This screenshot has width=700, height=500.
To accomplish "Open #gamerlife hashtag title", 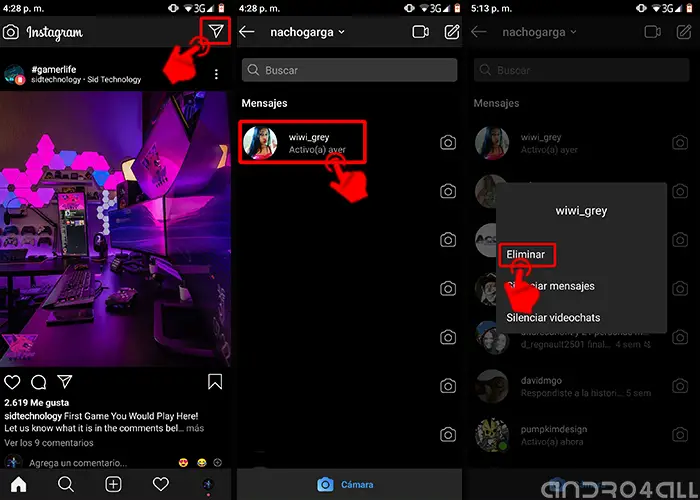I will [x=54, y=69].
